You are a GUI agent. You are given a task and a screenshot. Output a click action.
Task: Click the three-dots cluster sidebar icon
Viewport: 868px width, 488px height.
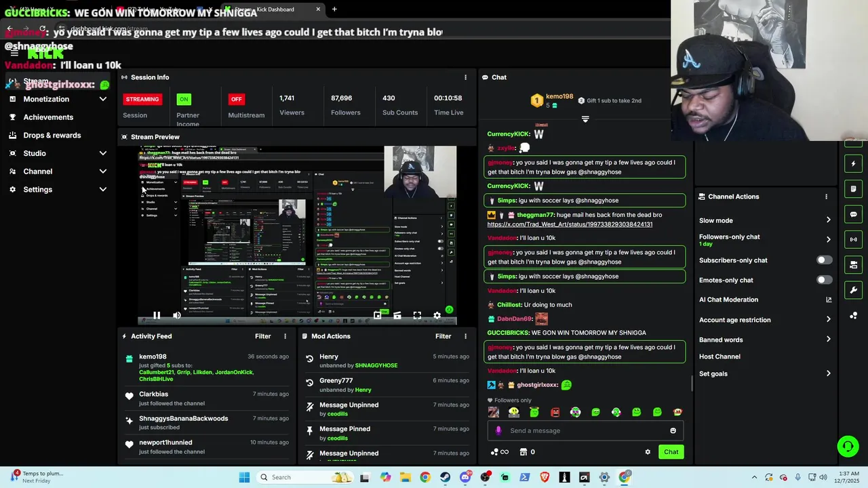854,316
